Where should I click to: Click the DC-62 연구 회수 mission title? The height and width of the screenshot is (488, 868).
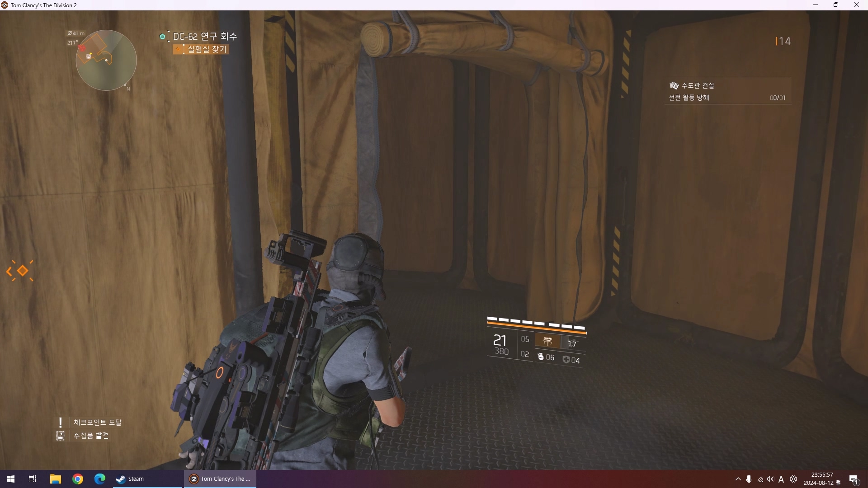[x=205, y=36]
